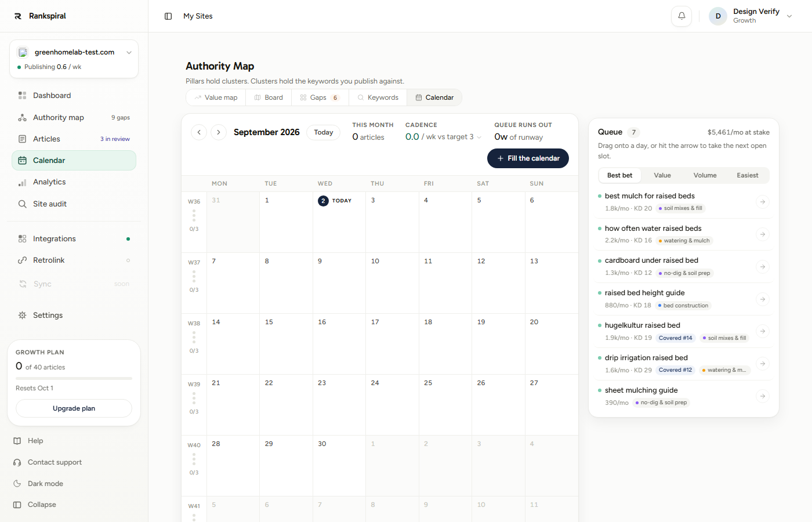
Task: Select today's date cell, September 2
Action: (339, 222)
